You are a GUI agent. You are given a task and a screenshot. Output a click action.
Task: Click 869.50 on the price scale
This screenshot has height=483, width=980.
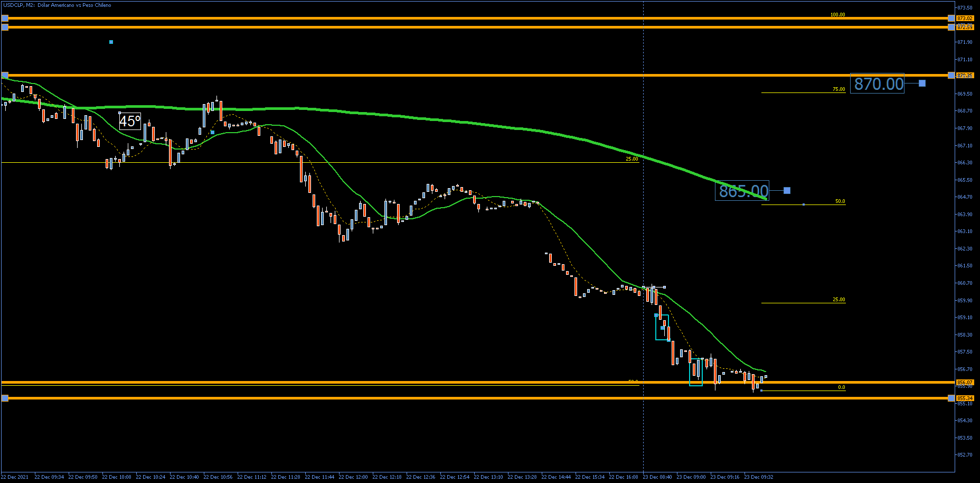(x=965, y=94)
